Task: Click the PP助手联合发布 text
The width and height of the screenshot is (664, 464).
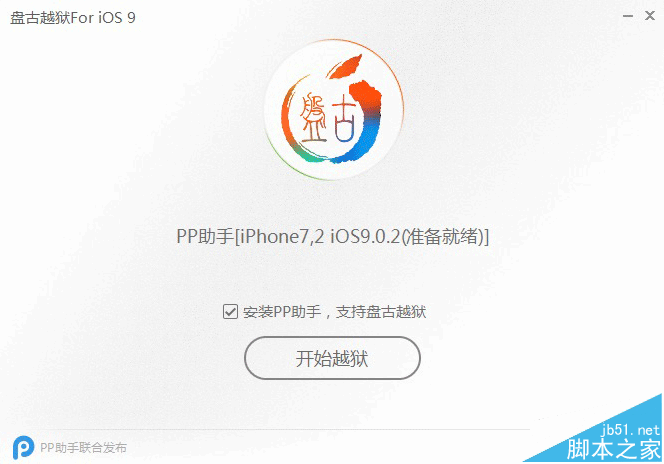Action: pyautogui.click(x=83, y=447)
